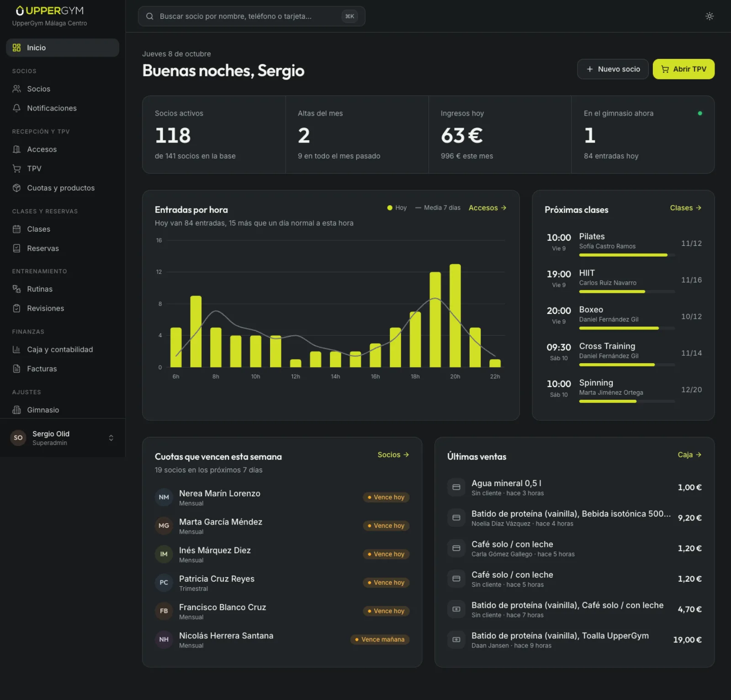731x700 pixels.
Task: Click the ⌘K shortcut badge
Action: (x=350, y=16)
